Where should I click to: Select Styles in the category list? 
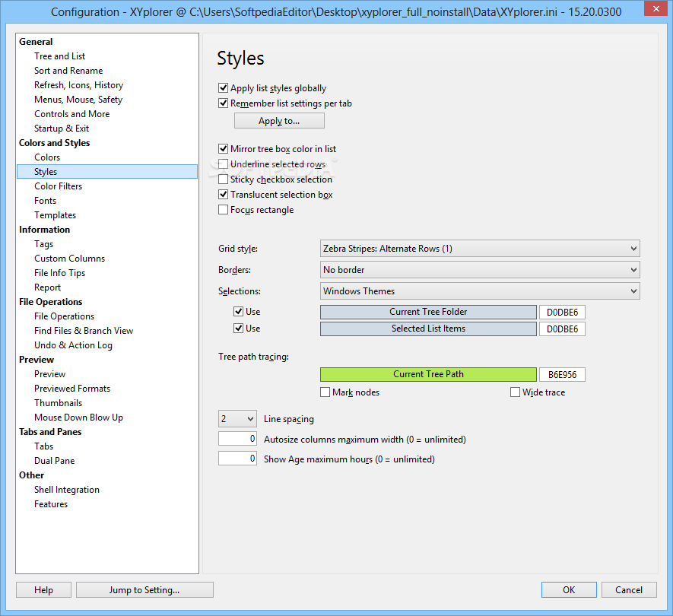pos(107,172)
